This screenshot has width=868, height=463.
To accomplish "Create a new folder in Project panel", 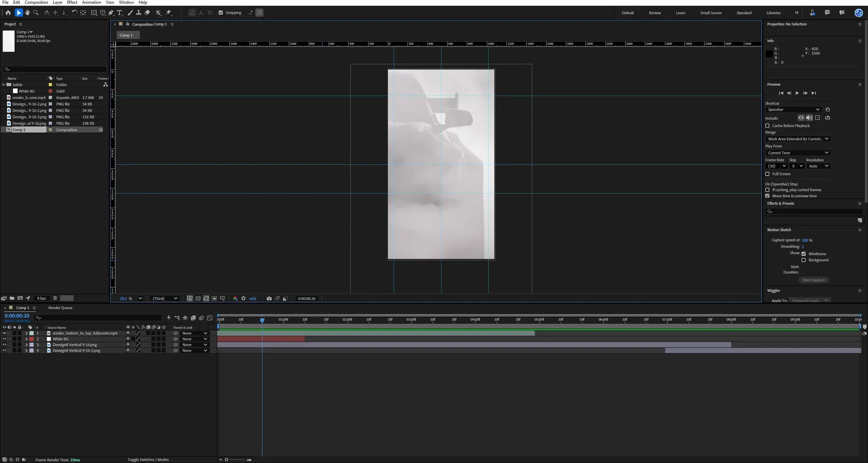I will click(12, 298).
